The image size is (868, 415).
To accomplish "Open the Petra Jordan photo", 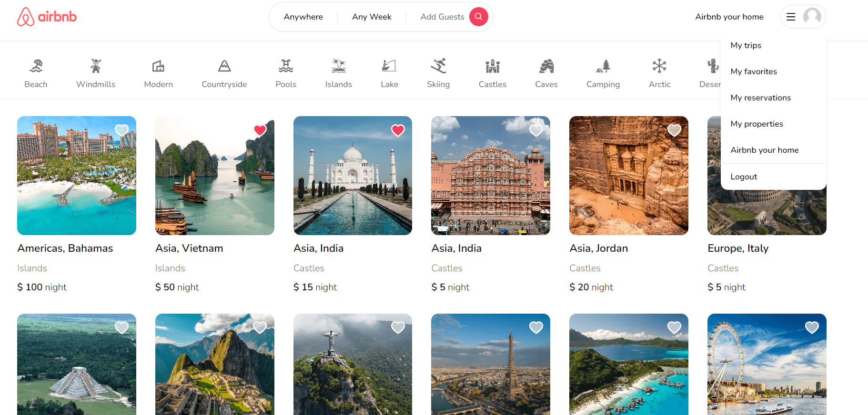I will pos(629,176).
